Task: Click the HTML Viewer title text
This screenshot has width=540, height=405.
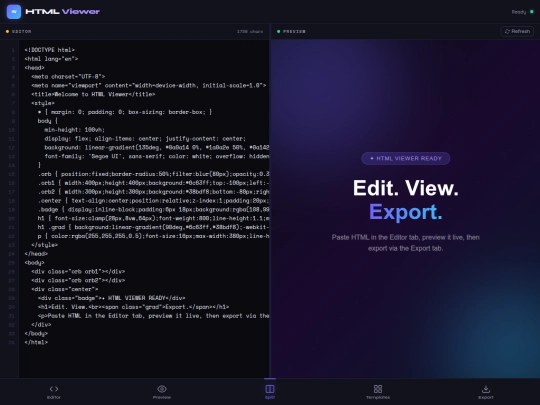Action: click(62, 12)
